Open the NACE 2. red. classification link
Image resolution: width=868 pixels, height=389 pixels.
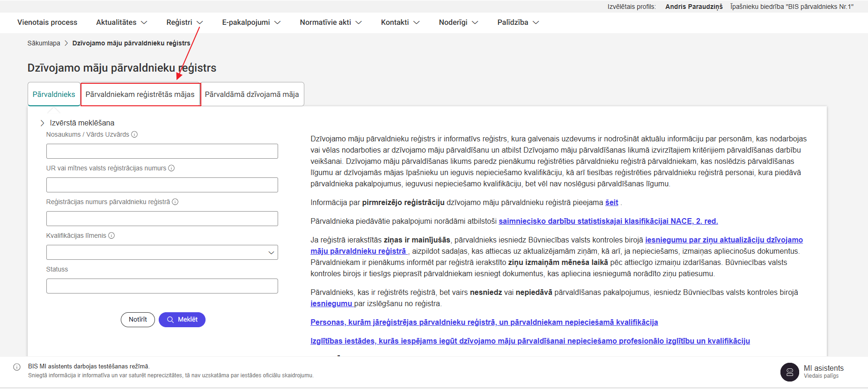tap(608, 221)
